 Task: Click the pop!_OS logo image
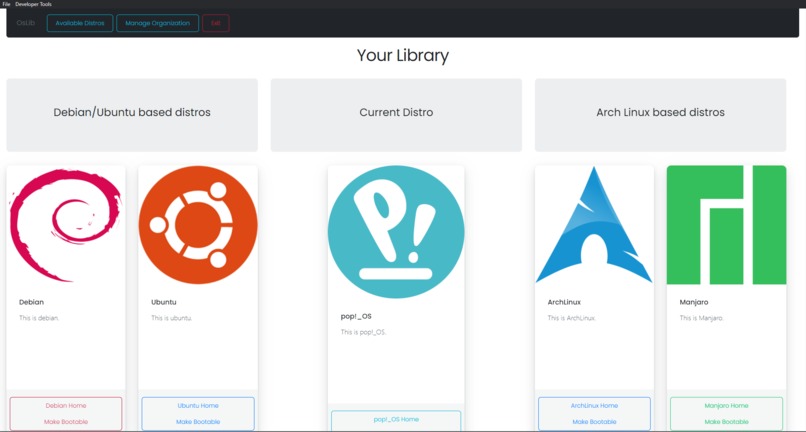[396, 231]
